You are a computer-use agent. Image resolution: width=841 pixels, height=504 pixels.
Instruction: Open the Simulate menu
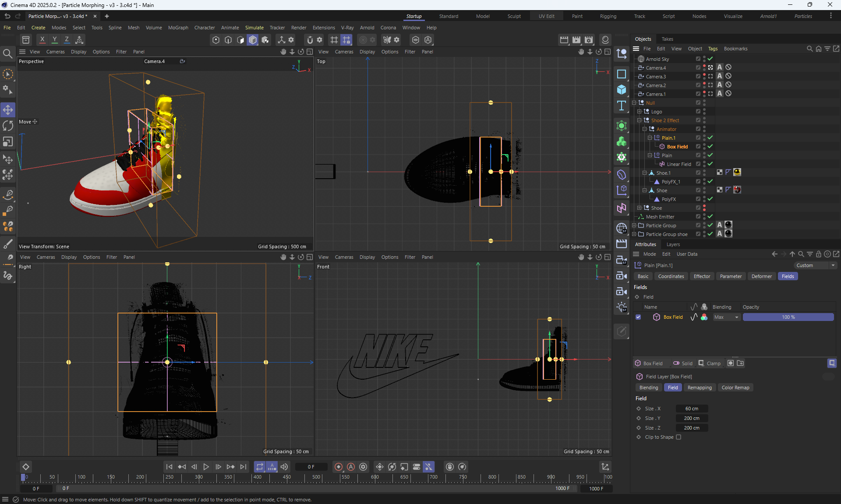coord(254,28)
